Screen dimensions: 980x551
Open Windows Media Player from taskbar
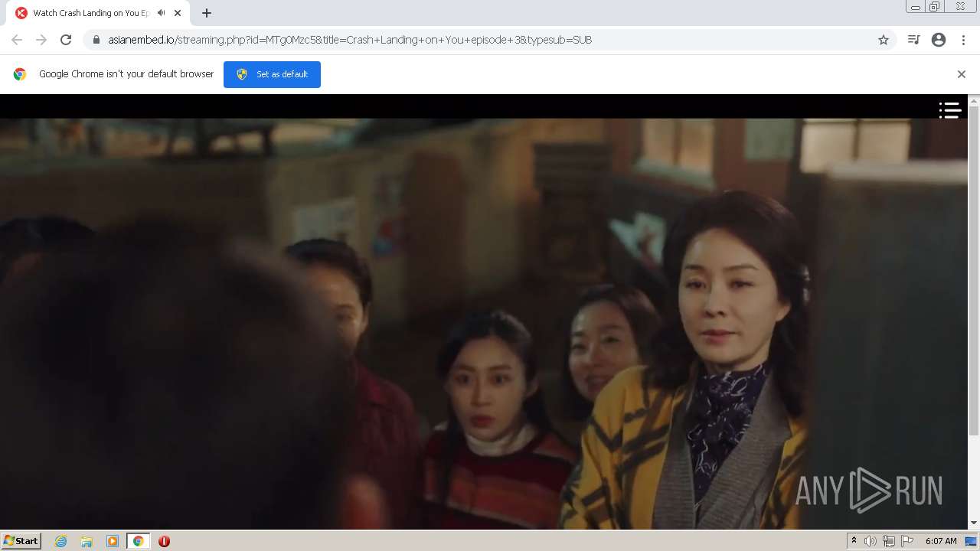(113, 541)
